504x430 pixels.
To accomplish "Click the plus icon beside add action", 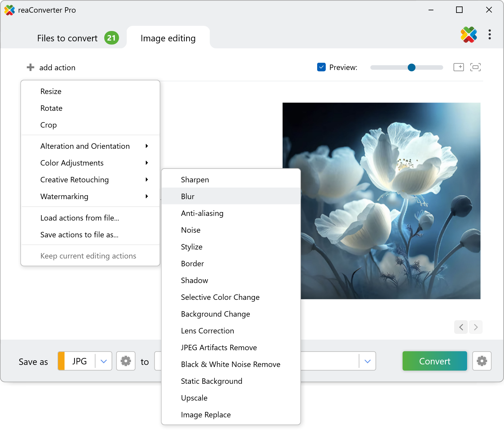I will point(30,67).
